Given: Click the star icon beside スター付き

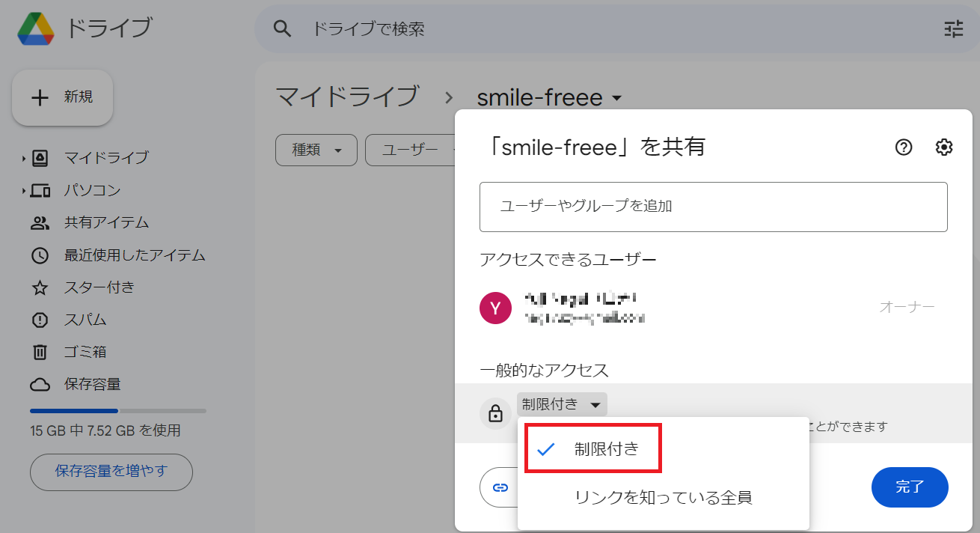Looking at the screenshot, I should [x=40, y=287].
